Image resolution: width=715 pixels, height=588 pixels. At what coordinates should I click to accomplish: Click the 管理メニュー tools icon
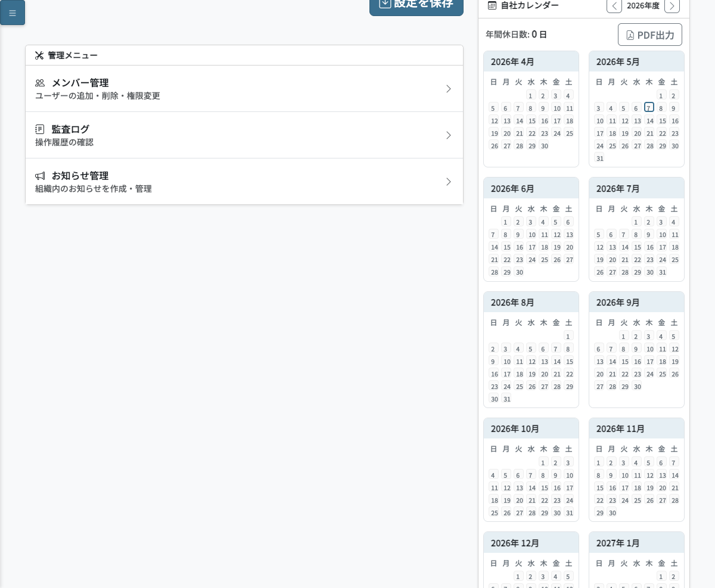(39, 55)
